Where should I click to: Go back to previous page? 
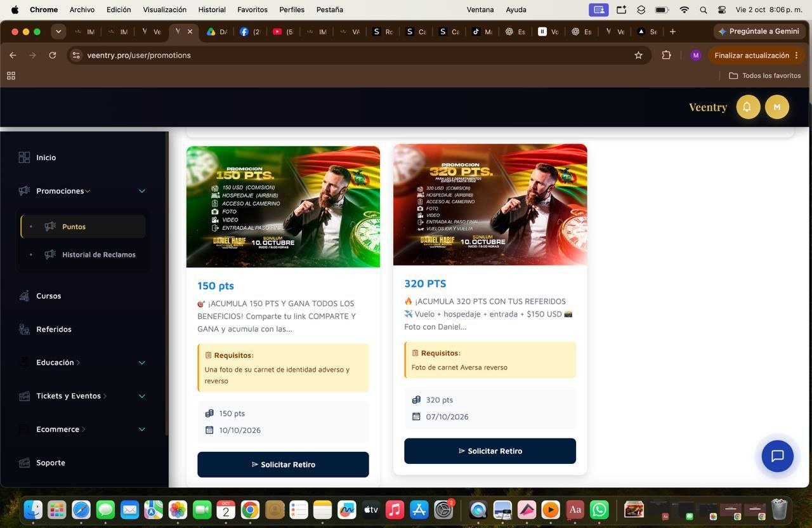pos(13,55)
